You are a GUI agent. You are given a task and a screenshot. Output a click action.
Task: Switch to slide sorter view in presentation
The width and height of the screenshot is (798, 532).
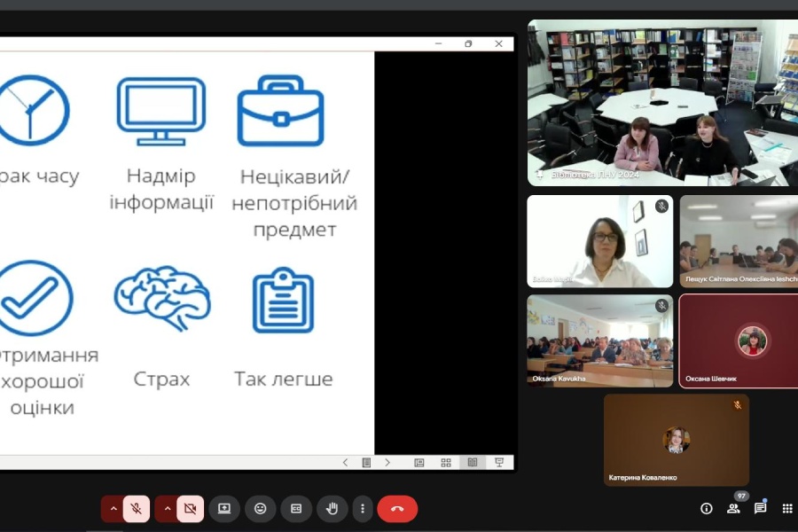pos(446,463)
